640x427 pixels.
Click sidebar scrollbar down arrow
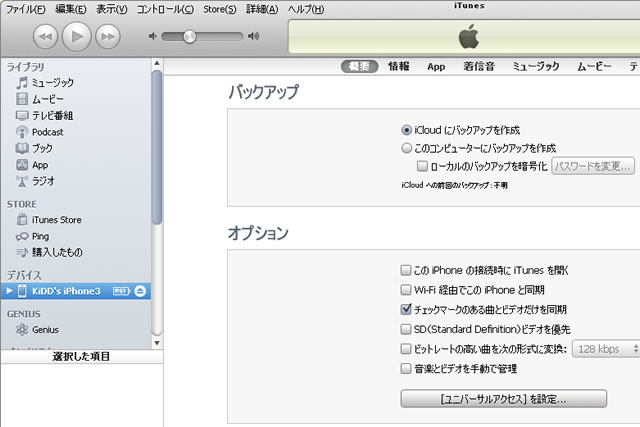pyautogui.click(x=157, y=343)
